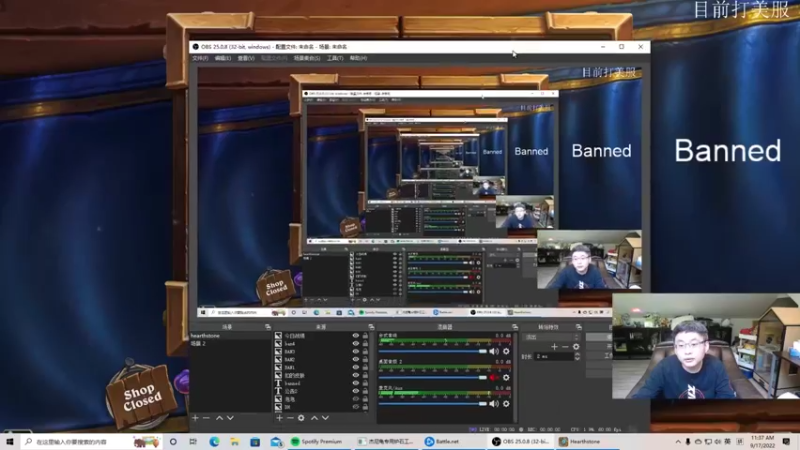
Task: Open Desktop Audio 2 channel settings gear
Action: click(506, 378)
